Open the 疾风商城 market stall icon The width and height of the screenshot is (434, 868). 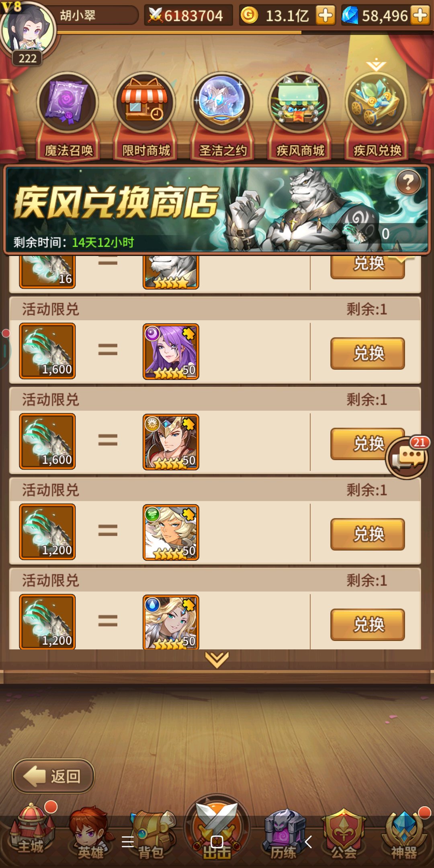[299, 103]
